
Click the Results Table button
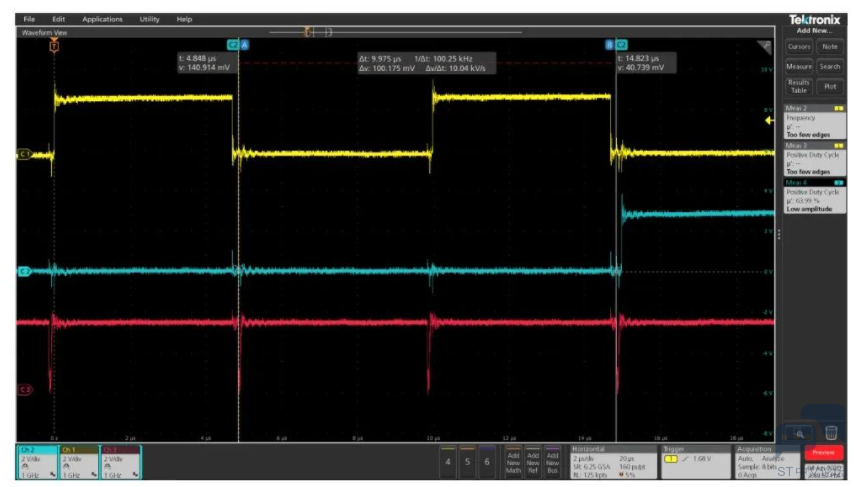tap(798, 87)
